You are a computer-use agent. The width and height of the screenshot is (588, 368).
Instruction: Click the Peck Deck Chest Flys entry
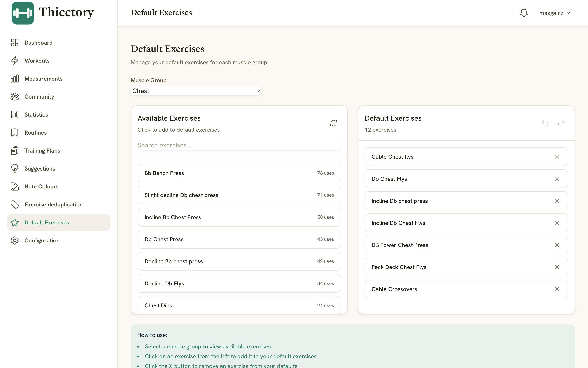[466, 267]
